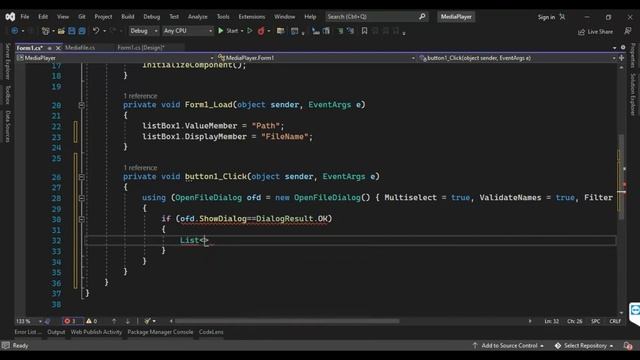The width and height of the screenshot is (640, 360).
Task: Open the button1_Click member dropdown
Action: point(517,58)
